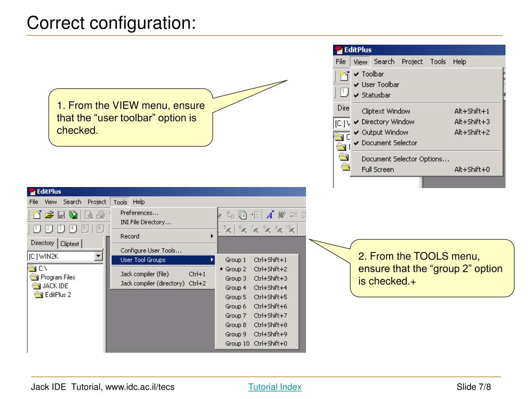Image resolution: width=532 pixels, height=399 pixels.
Task: Expand the User Tool Groups submenu
Action: point(164,260)
